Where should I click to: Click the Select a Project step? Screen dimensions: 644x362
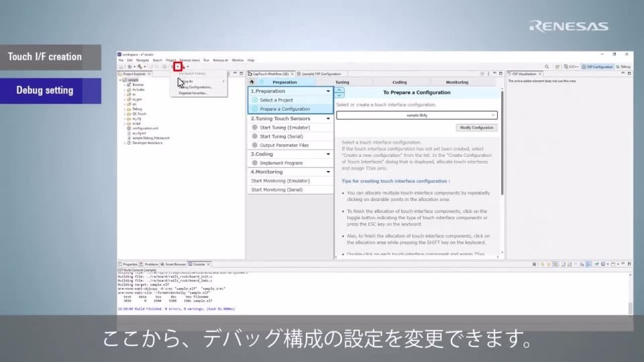[290, 100]
